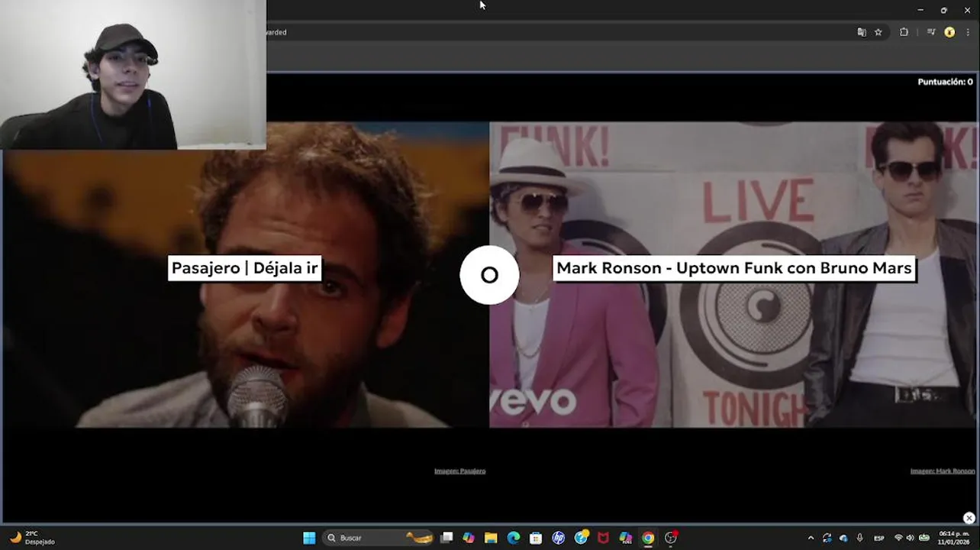The image size is (980, 550).
Task: Click the Puntuación: 0 score text
Action: coord(945,82)
